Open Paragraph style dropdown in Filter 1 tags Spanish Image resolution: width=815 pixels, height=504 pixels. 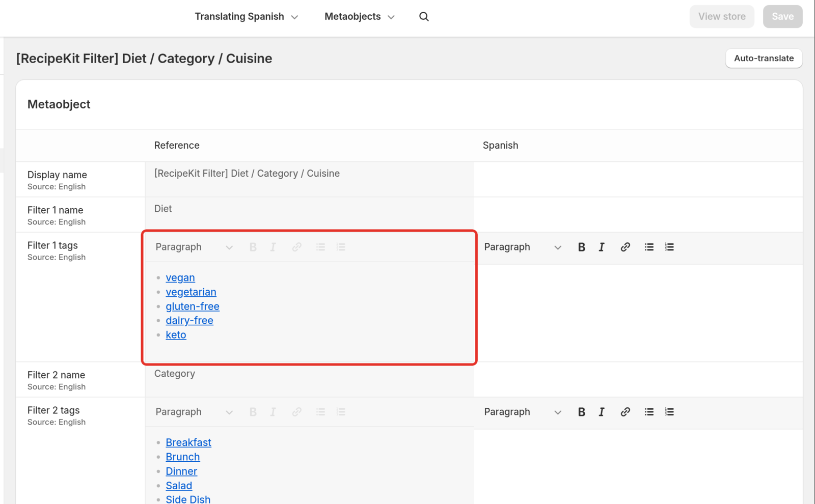523,247
